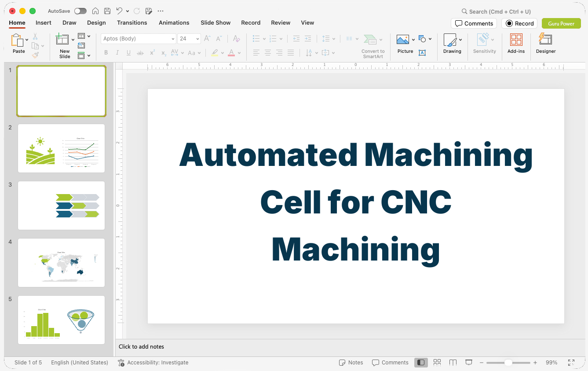This screenshot has height=371, width=588.
Task: Clear all formatting
Action: pyautogui.click(x=237, y=39)
